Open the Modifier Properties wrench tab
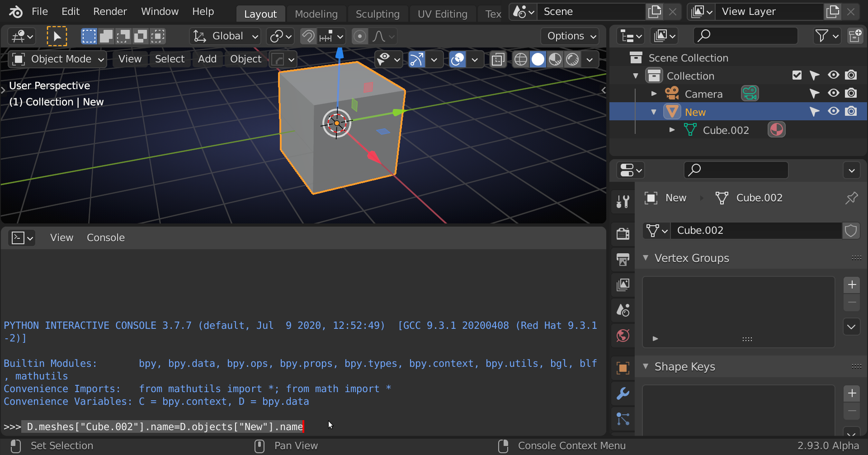This screenshot has width=868, height=455. coord(623,394)
